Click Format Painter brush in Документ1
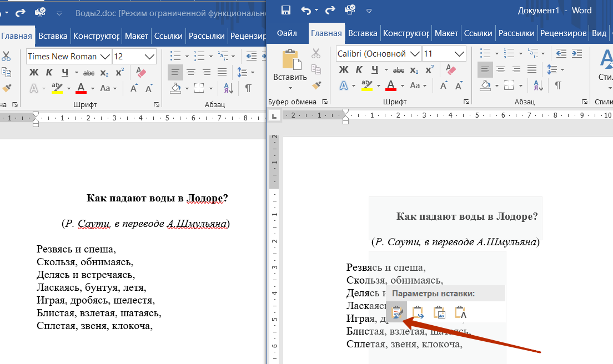Screen dimensions: 613x364 [316, 85]
